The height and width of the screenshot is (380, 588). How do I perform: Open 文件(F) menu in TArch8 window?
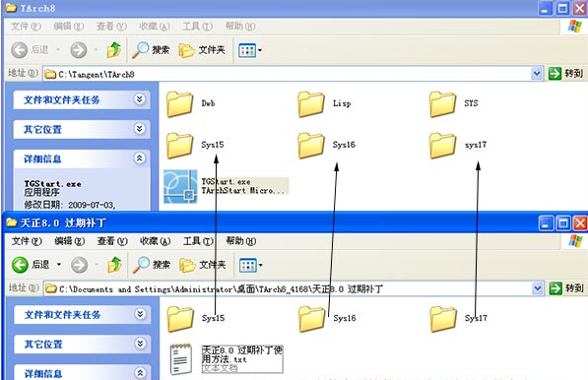(26, 27)
